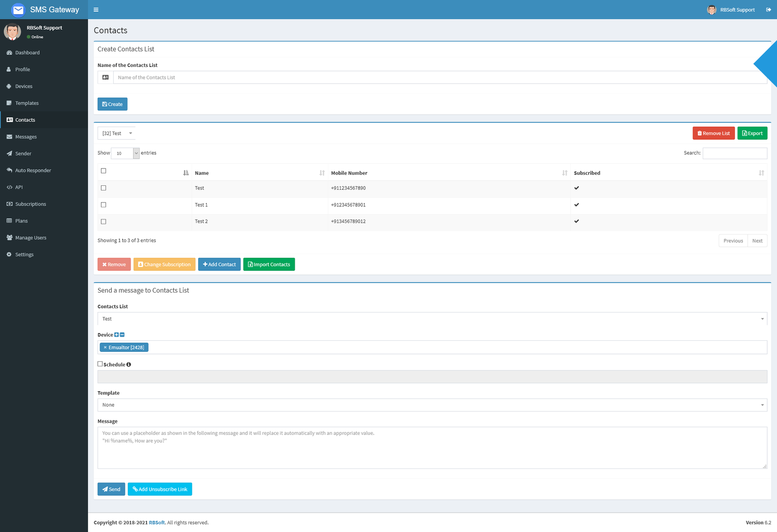Click the red Remove List button
The image size is (777, 532).
tap(713, 133)
